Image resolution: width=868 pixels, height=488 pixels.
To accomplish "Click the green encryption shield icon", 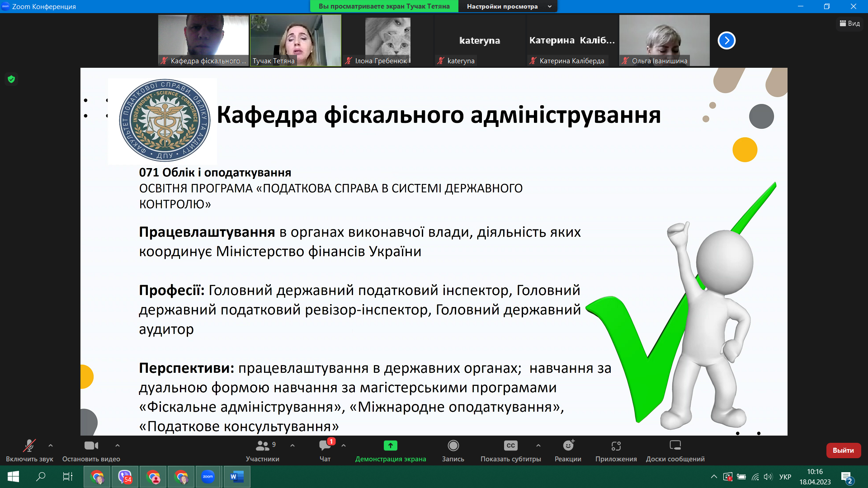I will tap(11, 80).
